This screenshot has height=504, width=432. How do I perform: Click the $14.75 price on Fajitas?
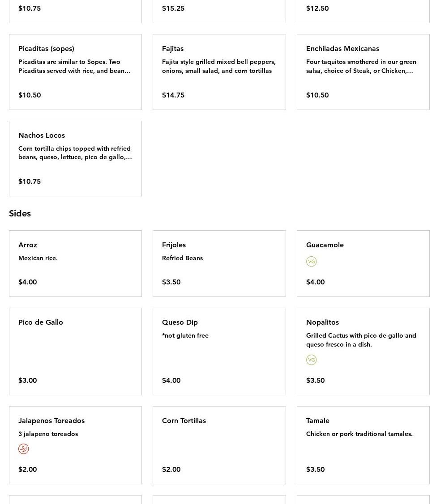point(173,95)
